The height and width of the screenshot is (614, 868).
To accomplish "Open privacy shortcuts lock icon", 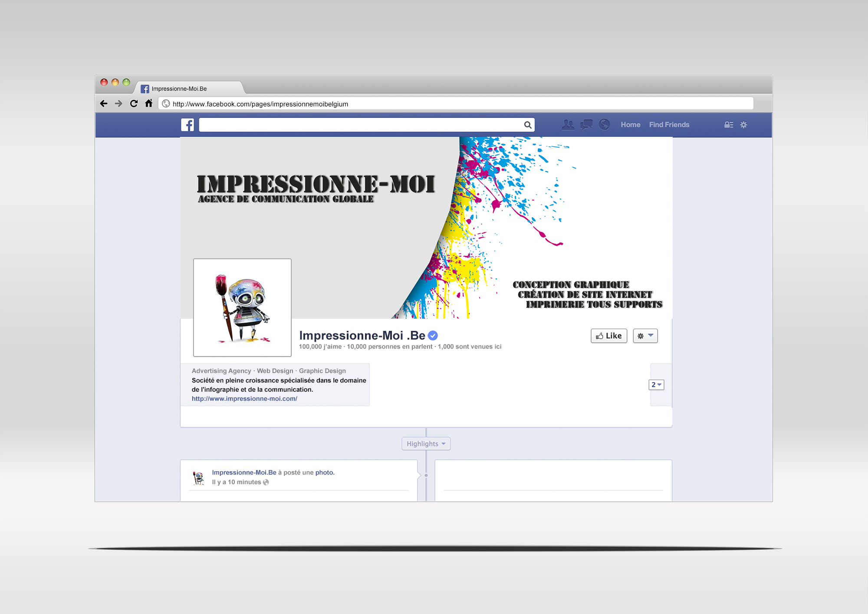I will 729,125.
